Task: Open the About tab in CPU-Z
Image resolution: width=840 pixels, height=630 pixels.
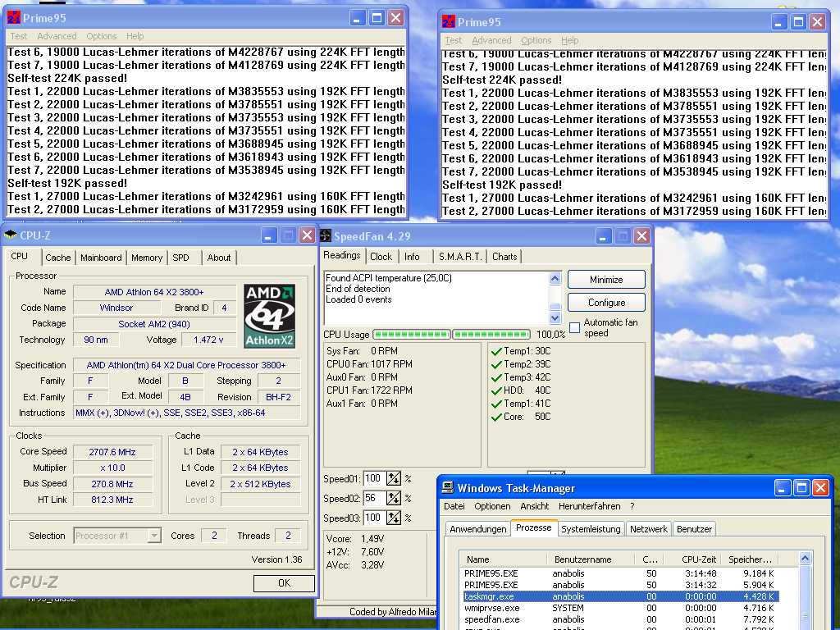Action: click(x=218, y=258)
